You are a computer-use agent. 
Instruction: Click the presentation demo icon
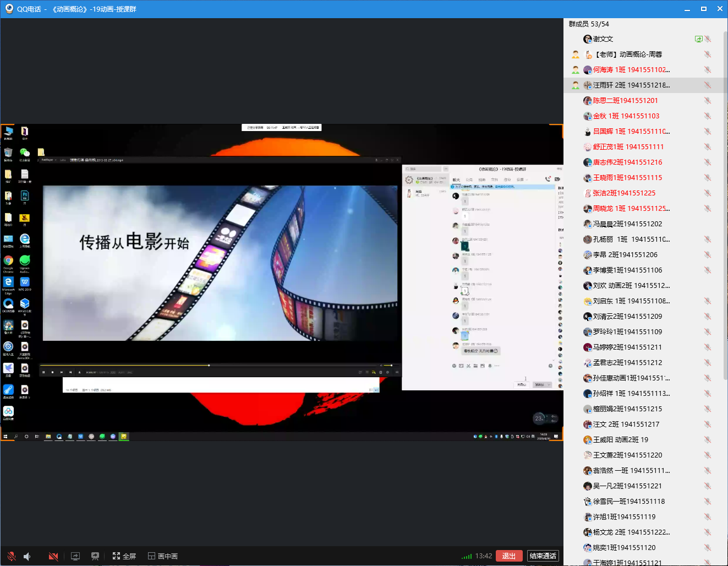click(x=95, y=556)
